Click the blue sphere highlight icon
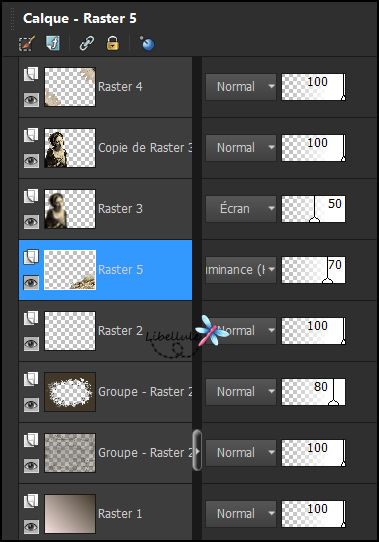This screenshot has width=379, height=542. pyautogui.click(x=147, y=43)
